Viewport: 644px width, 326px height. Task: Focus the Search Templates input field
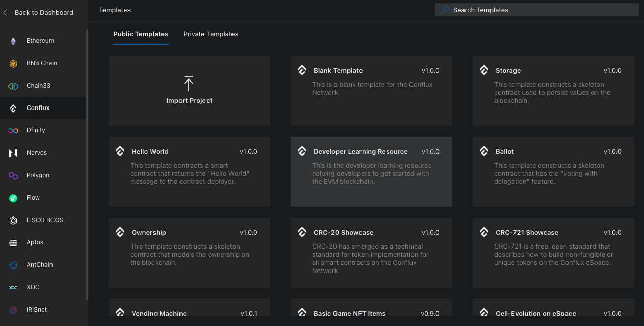pos(540,10)
